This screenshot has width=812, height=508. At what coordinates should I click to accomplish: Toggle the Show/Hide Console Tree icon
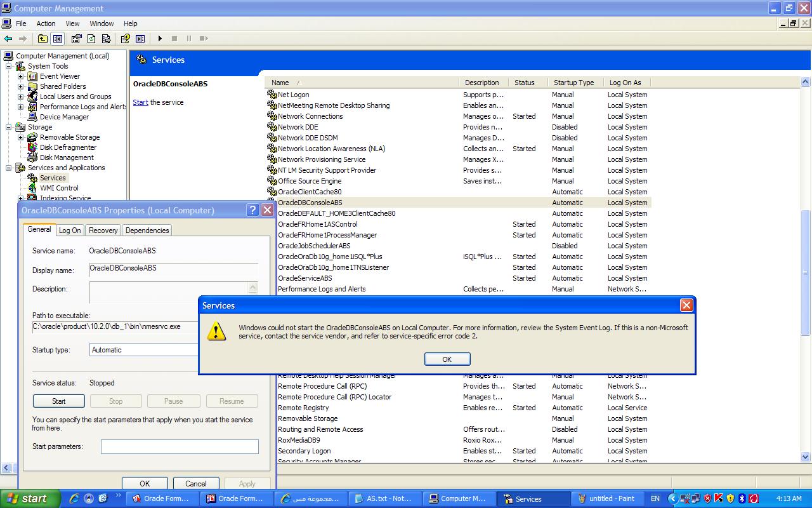pos(58,39)
